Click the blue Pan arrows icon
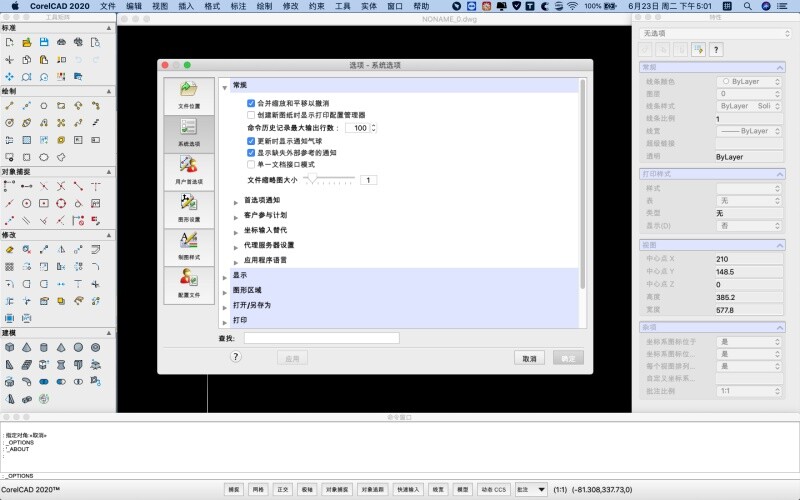The width and height of the screenshot is (800, 500). click(x=9, y=77)
